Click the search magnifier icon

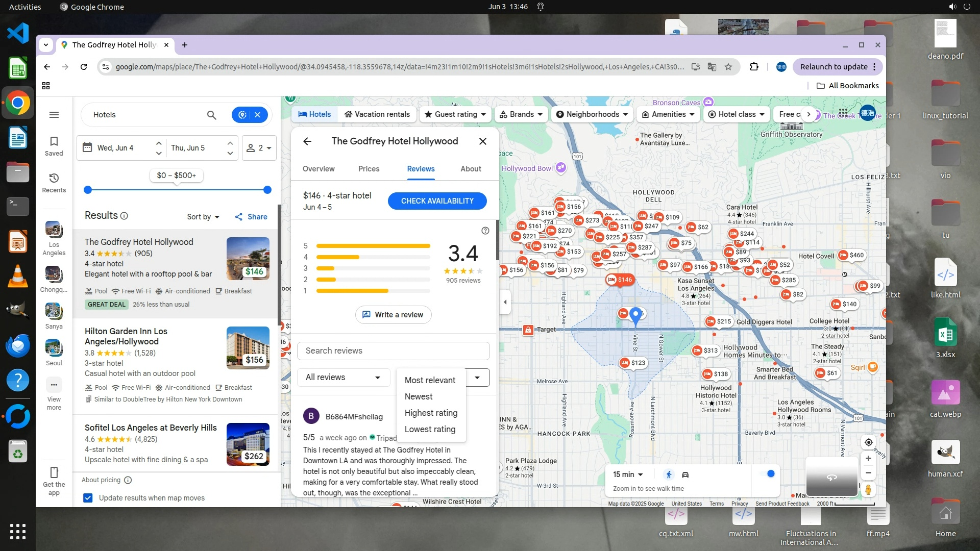click(x=211, y=115)
